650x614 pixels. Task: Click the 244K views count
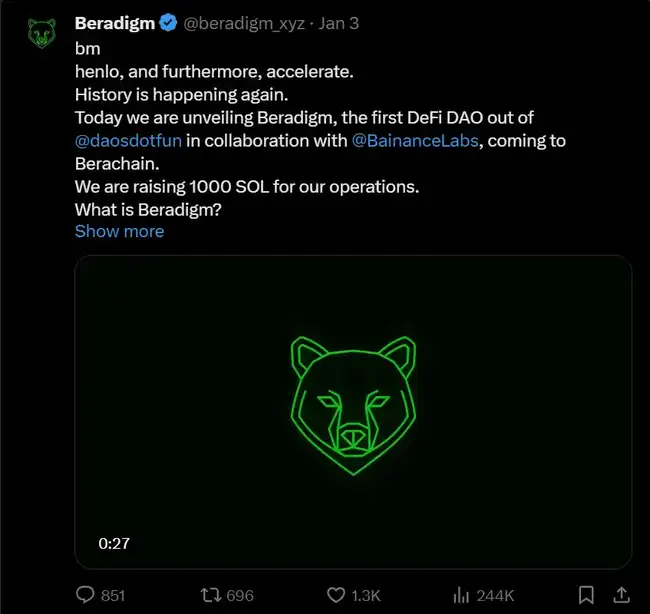click(495, 595)
